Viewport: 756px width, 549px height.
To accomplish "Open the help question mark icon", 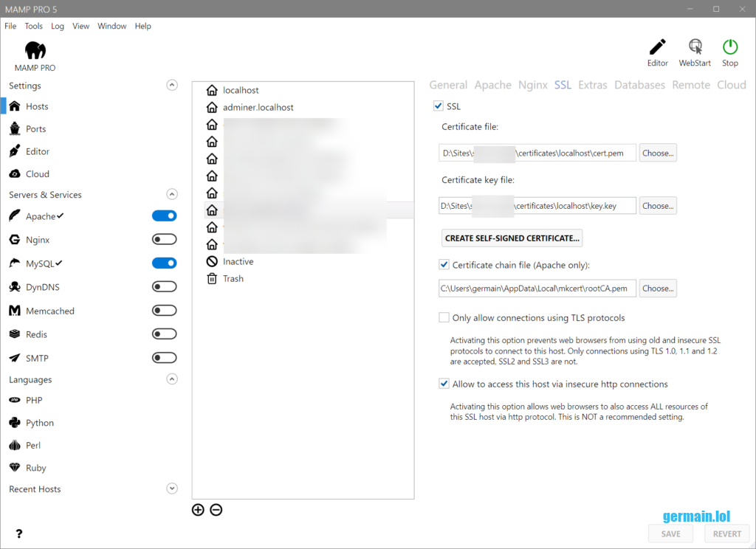I will point(19,534).
